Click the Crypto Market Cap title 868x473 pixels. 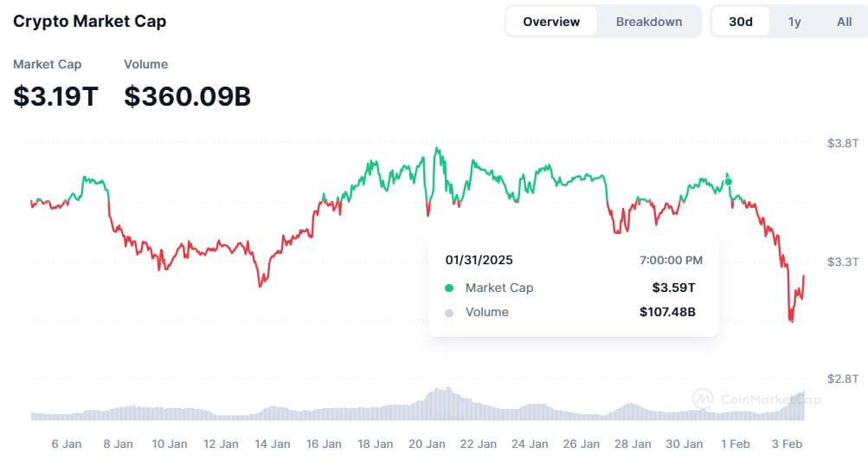(x=90, y=21)
